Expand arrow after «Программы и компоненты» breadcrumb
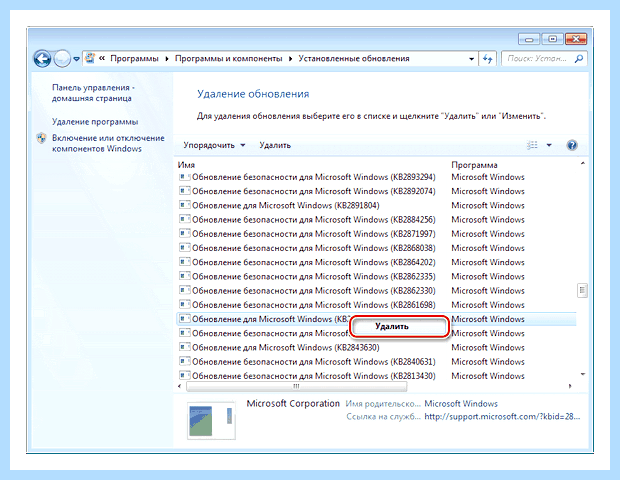This screenshot has height=480, width=620. (x=291, y=59)
